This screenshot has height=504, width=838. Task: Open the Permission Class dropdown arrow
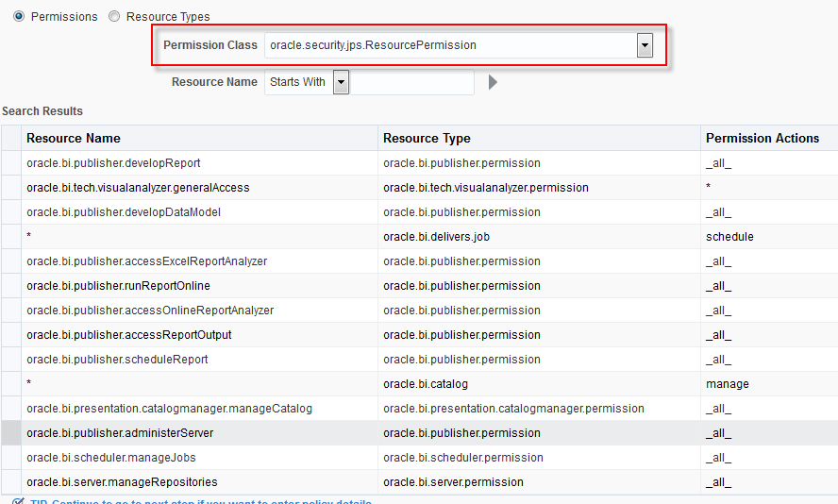(x=645, y=45)
